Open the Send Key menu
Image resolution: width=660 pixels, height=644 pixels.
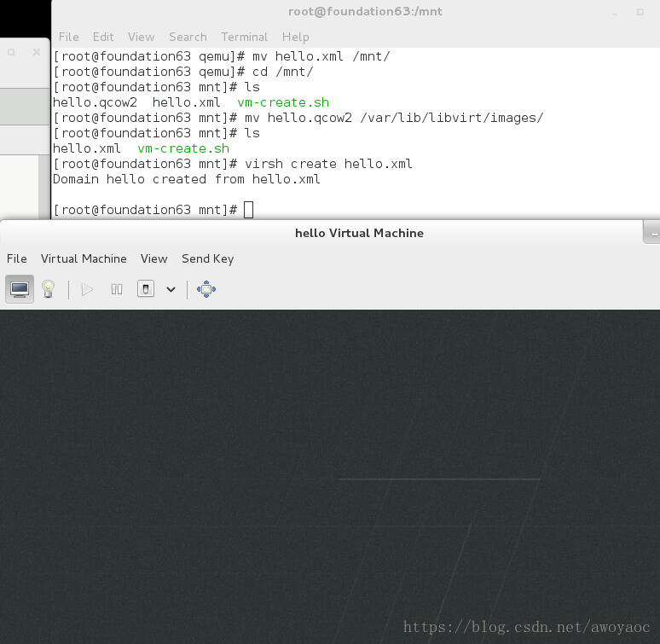point(207,258)
